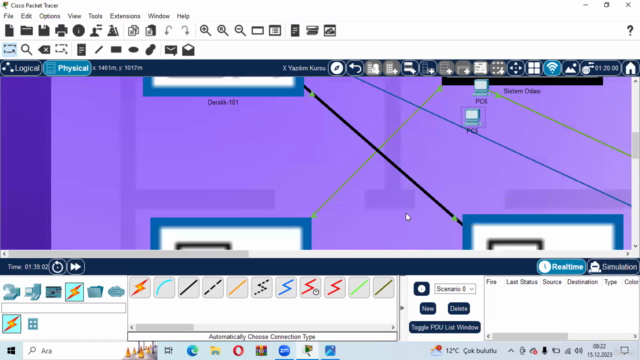Click the move object arrows icon
The height and width of the screenshot is (360, 640).
516,68
